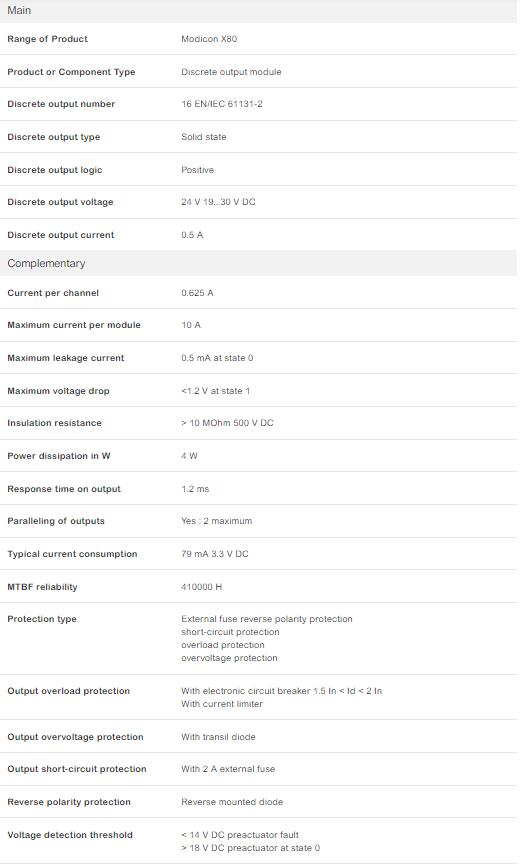Click the 0.5 mA at state 0 value

217,358
